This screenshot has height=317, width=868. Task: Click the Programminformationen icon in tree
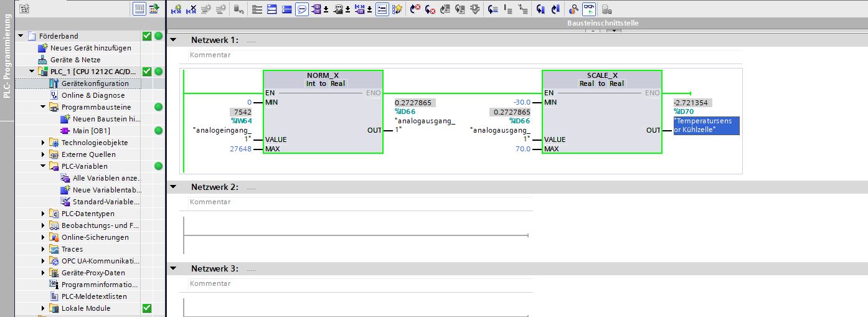(x=54, y=285)
